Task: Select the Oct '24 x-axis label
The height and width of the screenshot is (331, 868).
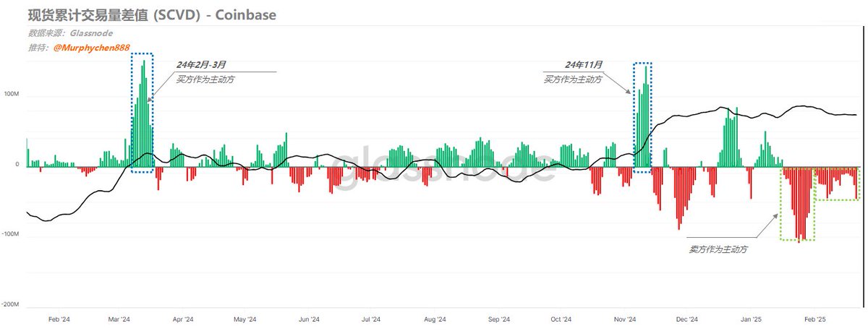Action: pyautogui.click(x=561, y=319)
